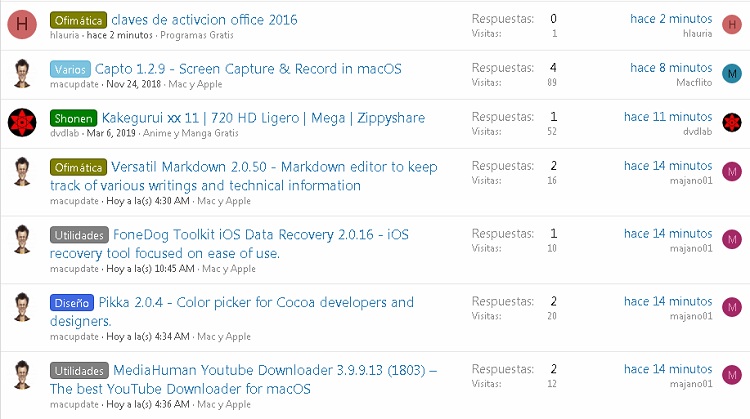The width and height of the screenshot is (750, 419).
Task: Click majano01 avatar in Pikka 2.0.4 row
Action: click(x=732, y=308)
